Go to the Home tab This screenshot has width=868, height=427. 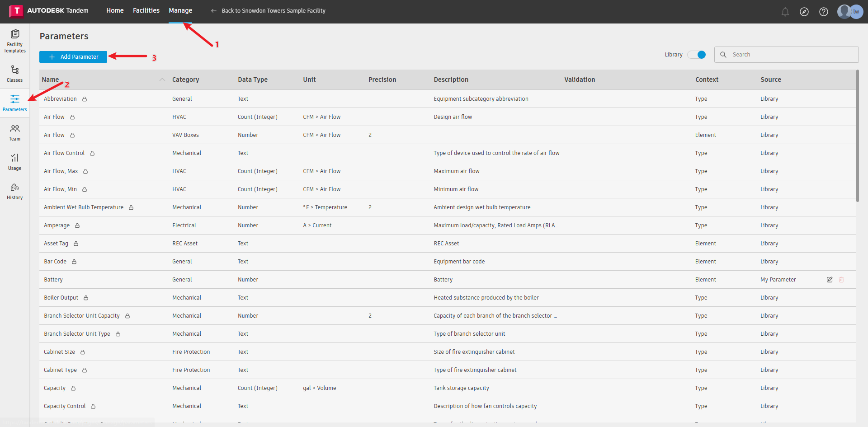tap(115, 10)
